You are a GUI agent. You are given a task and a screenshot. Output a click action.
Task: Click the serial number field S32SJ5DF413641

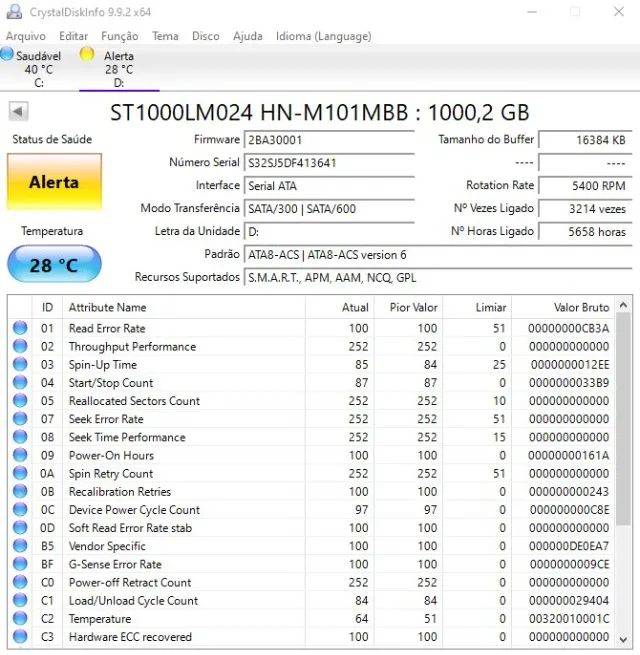329,162
